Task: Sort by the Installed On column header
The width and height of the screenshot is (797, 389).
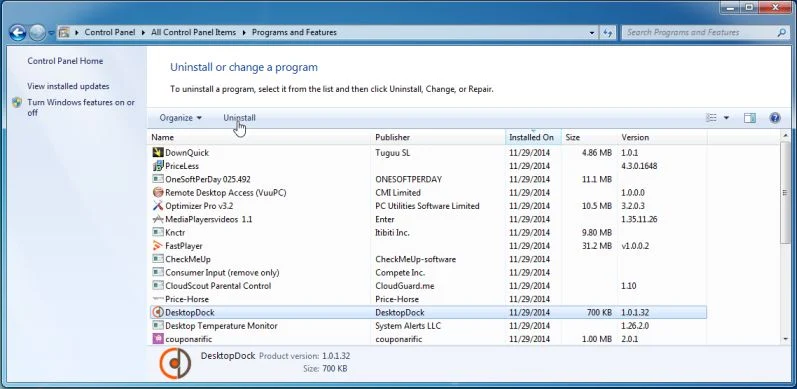Action: [534, 137]
